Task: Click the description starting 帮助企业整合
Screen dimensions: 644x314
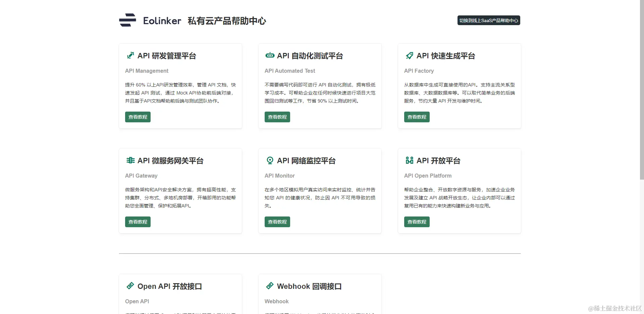Action: pyautogui.click(x=460, y=198)
